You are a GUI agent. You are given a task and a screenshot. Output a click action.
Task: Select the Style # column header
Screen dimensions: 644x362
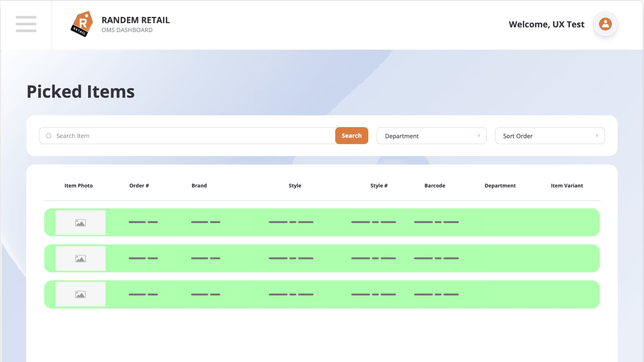click(379, 185)
